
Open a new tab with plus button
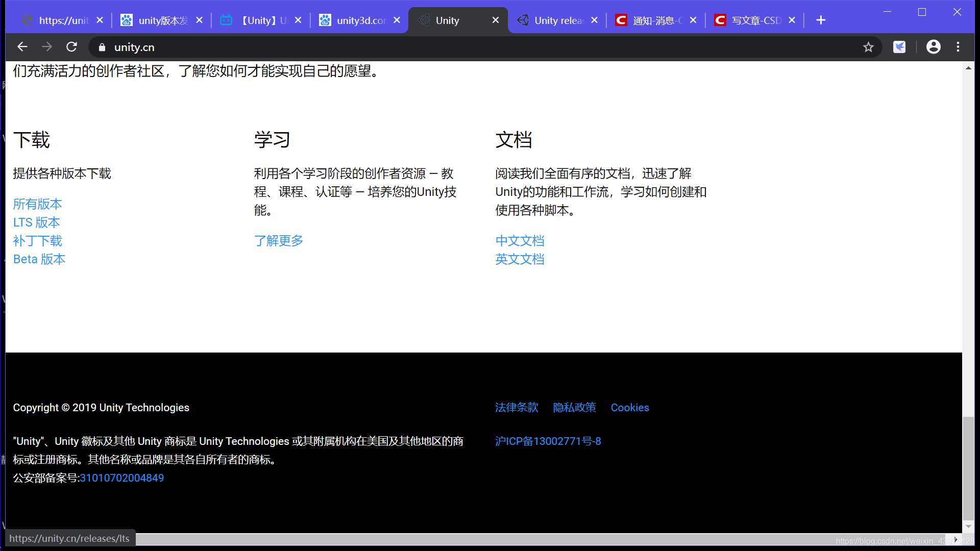[x=821, y=20]
